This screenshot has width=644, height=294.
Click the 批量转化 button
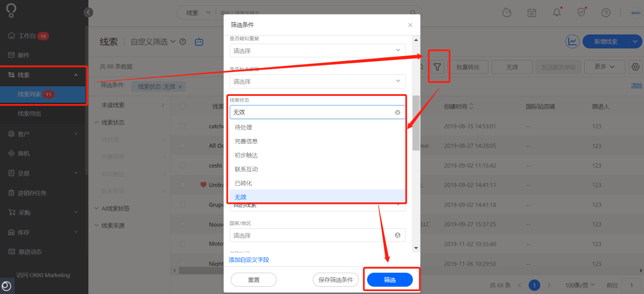[468, 67]
